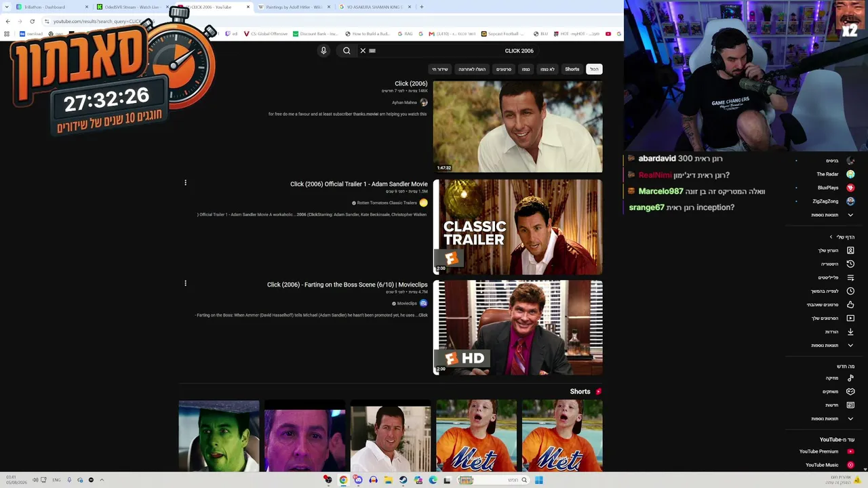Run the search with the magnifier icon
This screenshot has width=868, height=488.
pos(347,51)
